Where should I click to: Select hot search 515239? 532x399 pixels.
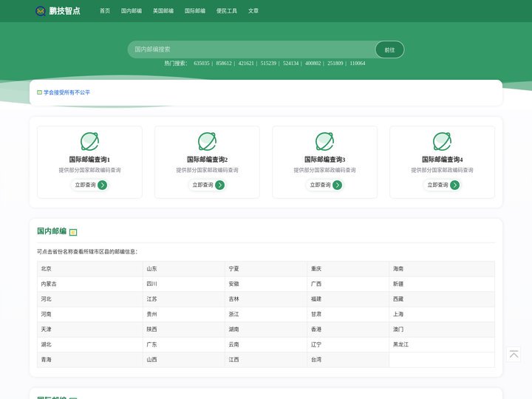268,63
